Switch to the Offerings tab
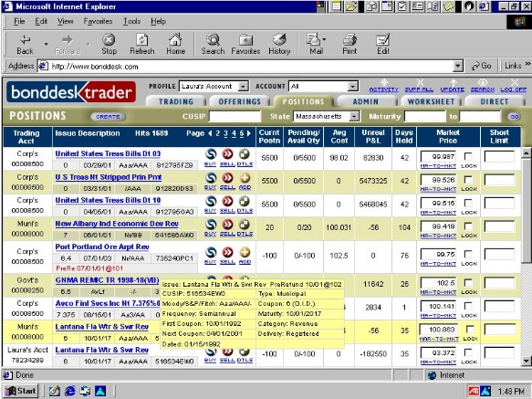 [x=239, y=101]
